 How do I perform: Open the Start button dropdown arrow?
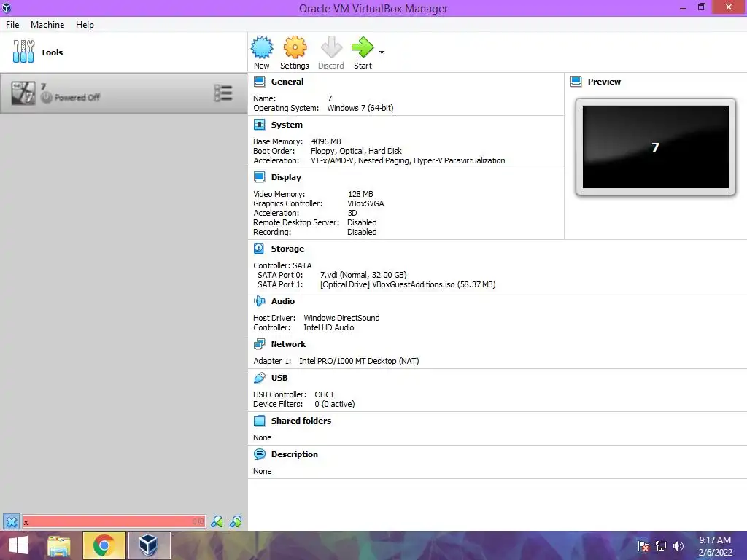tap(382, 52)
